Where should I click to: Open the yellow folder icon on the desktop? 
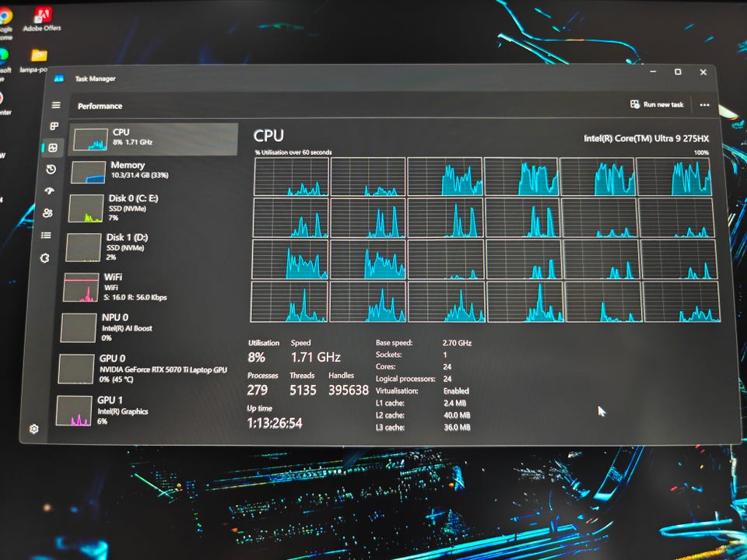[x=39, y=56]
